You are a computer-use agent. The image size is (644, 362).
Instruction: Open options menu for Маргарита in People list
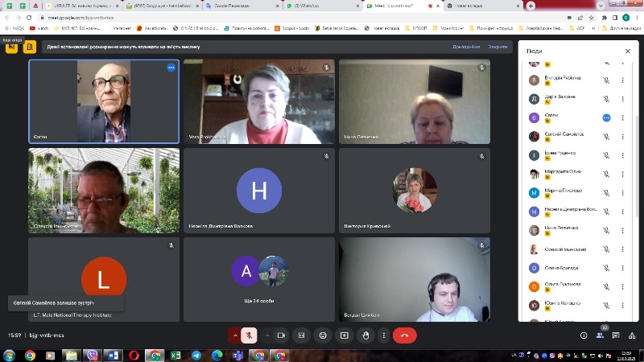(622, 174)
